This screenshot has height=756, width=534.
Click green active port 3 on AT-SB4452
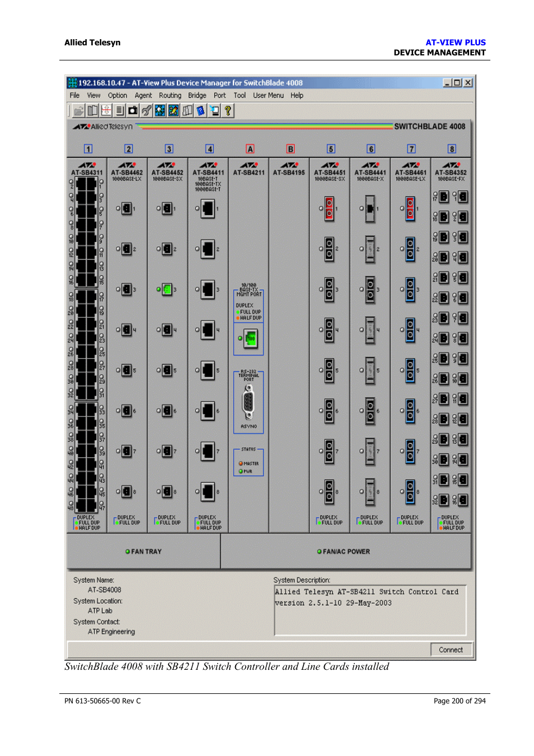(167, 289)
